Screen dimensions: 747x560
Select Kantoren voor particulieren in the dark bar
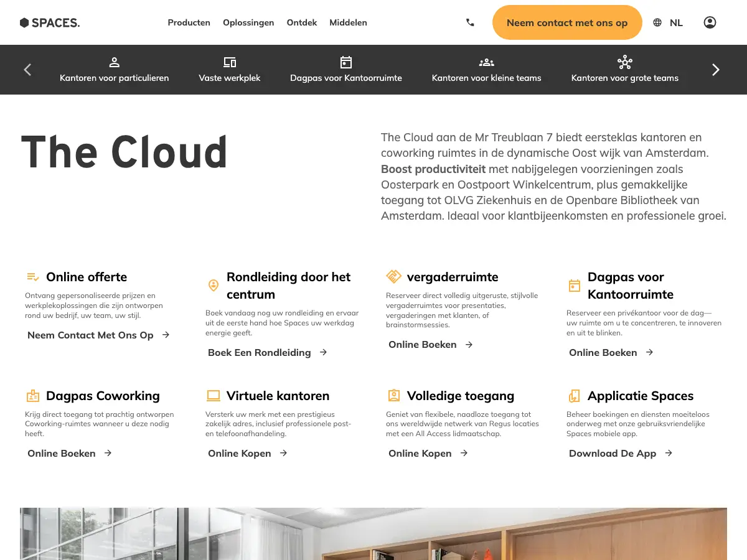click(x=115, y=70)
